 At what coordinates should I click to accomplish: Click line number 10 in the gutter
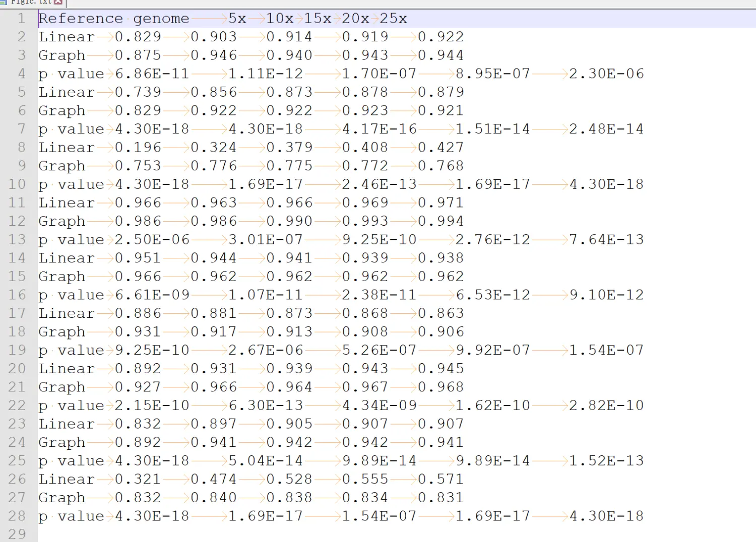pyautogui.click(x=17, y=184)
